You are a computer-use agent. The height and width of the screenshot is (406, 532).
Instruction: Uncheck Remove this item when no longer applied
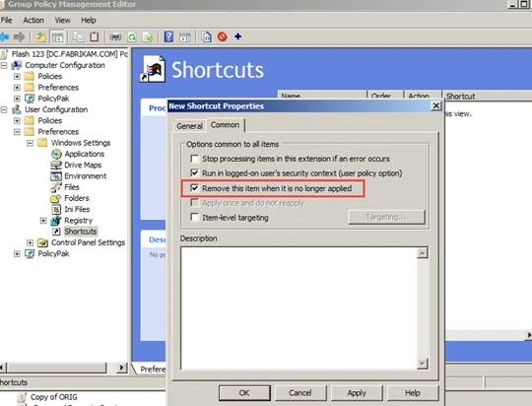coord(195,187)
